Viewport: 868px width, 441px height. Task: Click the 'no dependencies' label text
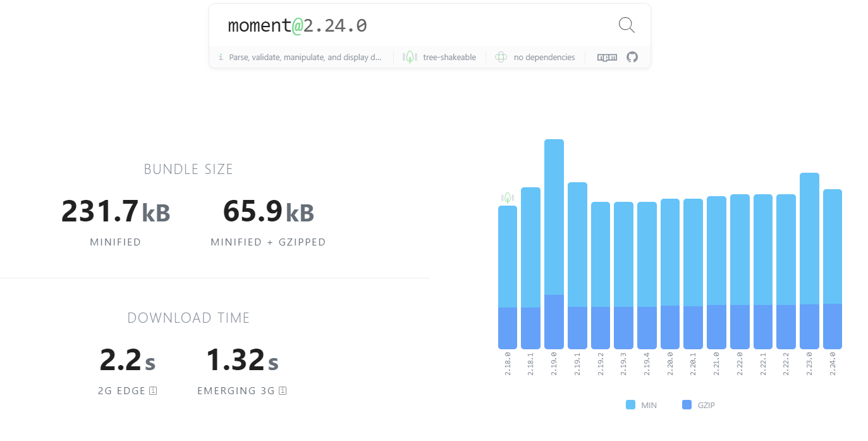544,57
